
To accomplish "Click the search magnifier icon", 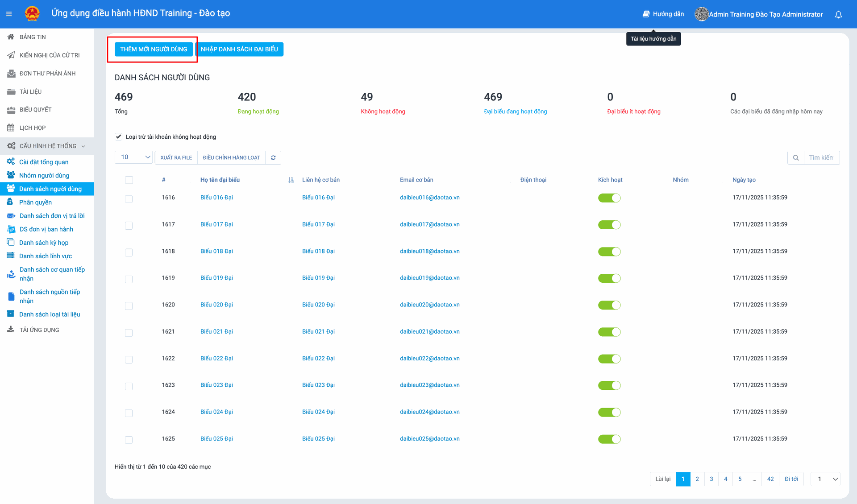I will tap(795, 157).
